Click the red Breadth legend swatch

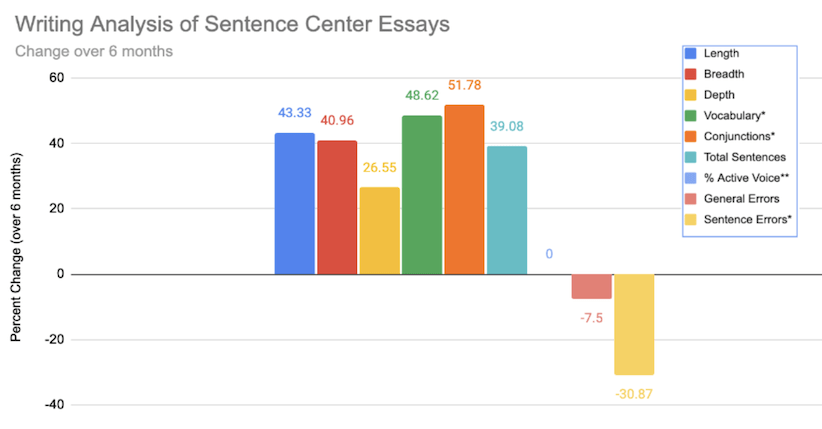click(x=690, y=73)
